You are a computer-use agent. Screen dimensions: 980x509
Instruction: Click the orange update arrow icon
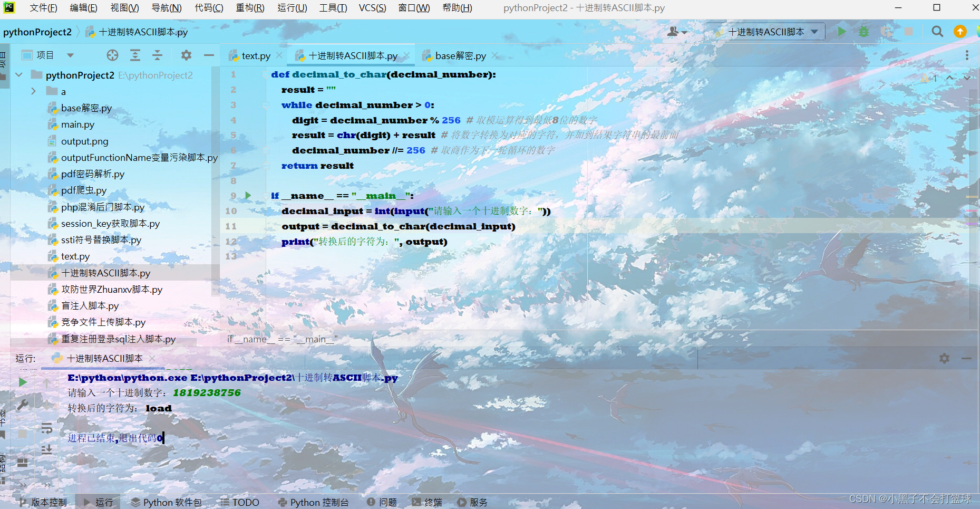tap(960, 32)
